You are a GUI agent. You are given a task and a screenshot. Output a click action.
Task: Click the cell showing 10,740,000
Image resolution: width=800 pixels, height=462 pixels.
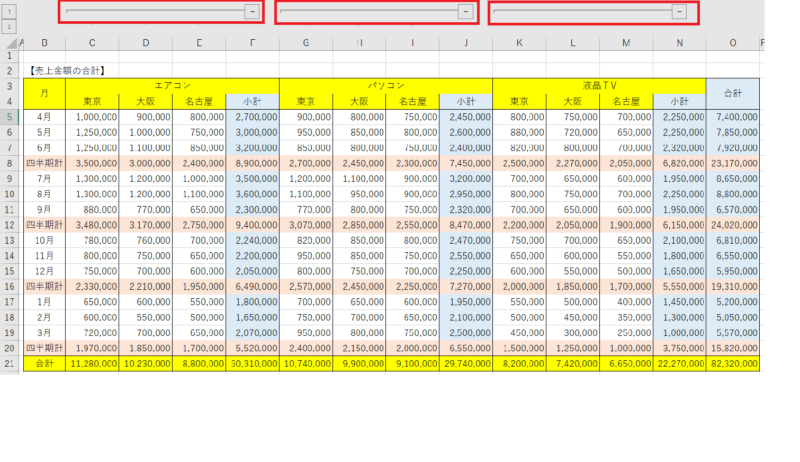306,364
